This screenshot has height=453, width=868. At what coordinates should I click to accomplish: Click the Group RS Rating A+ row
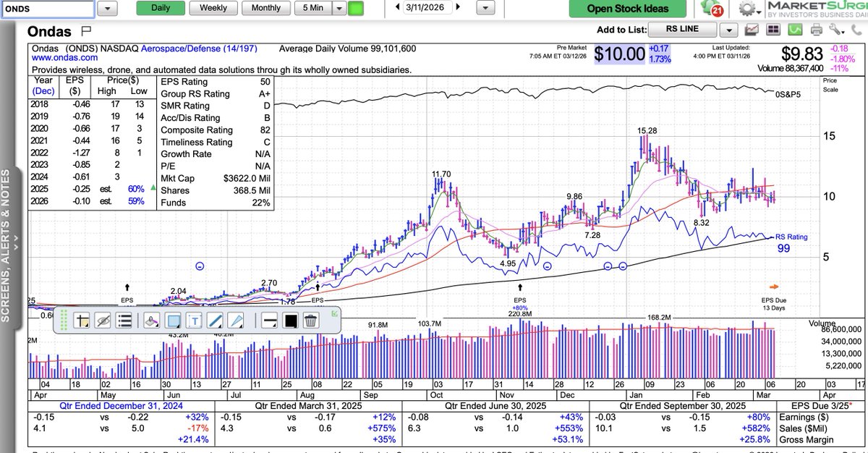215,94
